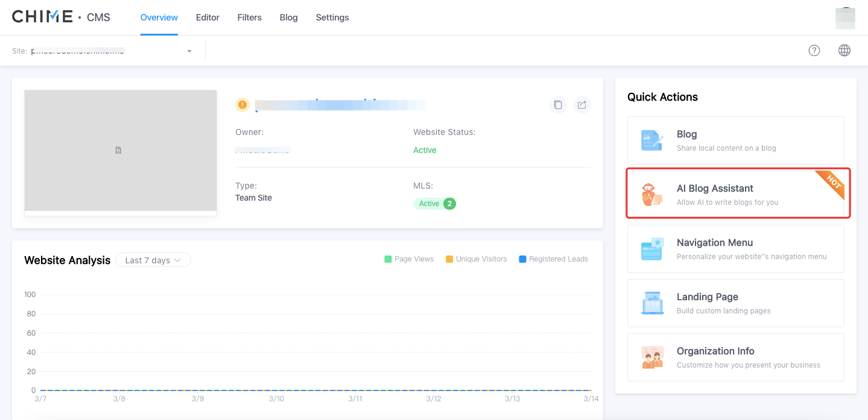The height and width of the screenshot is (420, 868).
Task: Switch to the Editor tab
Action: tap(207, 17)
